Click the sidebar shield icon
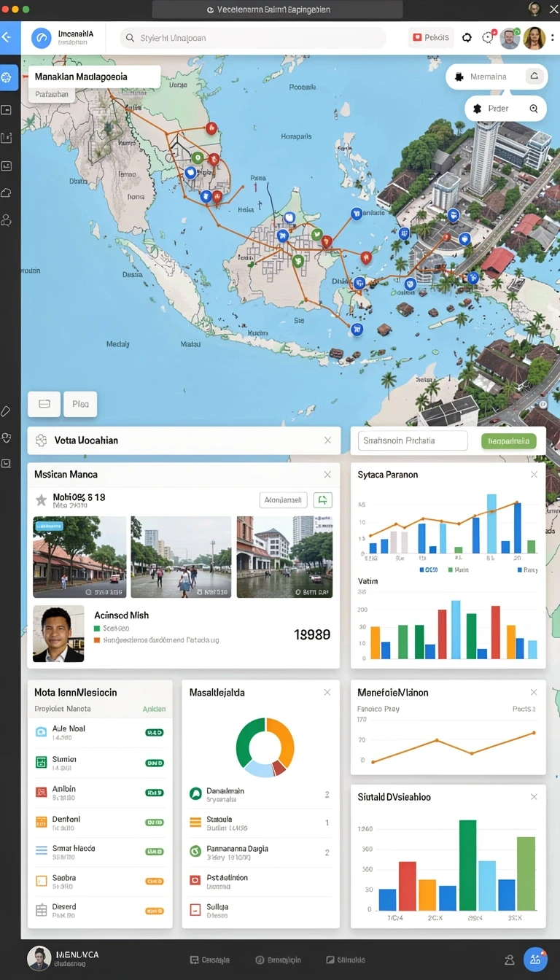This screenshot has height=980, width=560. point(6,437)
